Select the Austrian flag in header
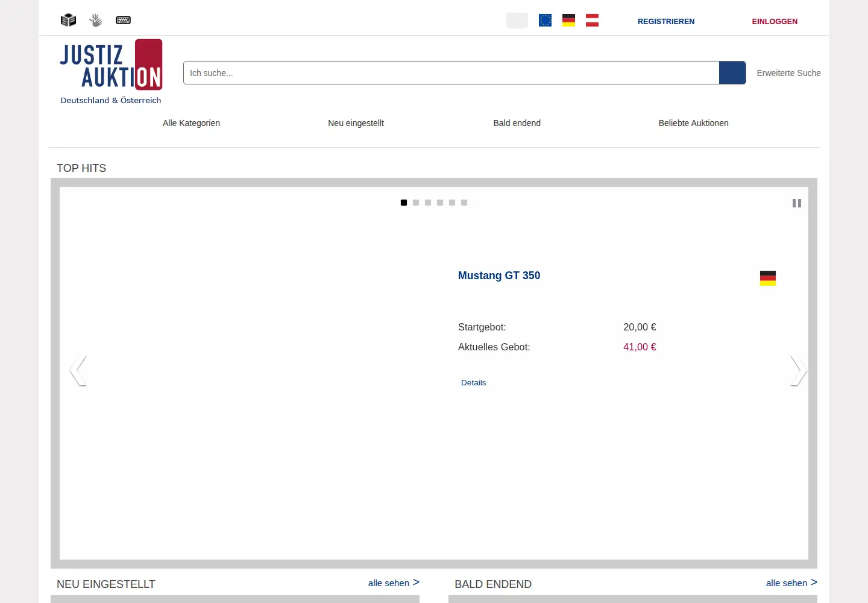The width and height of the screenshot is (868, 603). pyautogui.click(x=592, y=20)
